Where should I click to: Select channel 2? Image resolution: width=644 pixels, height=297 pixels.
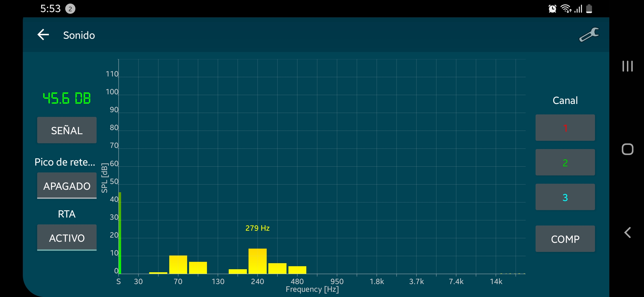click(565, 163)
